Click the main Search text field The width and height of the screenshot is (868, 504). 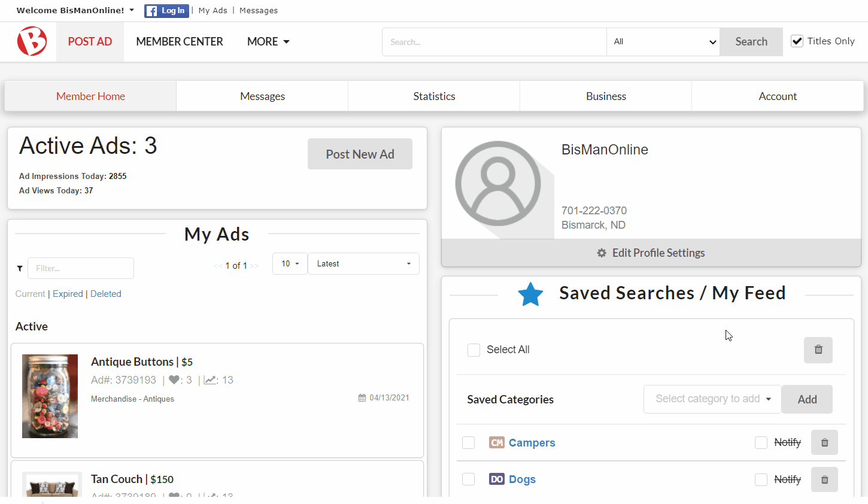pyautogui.click(x=494, y=42)
